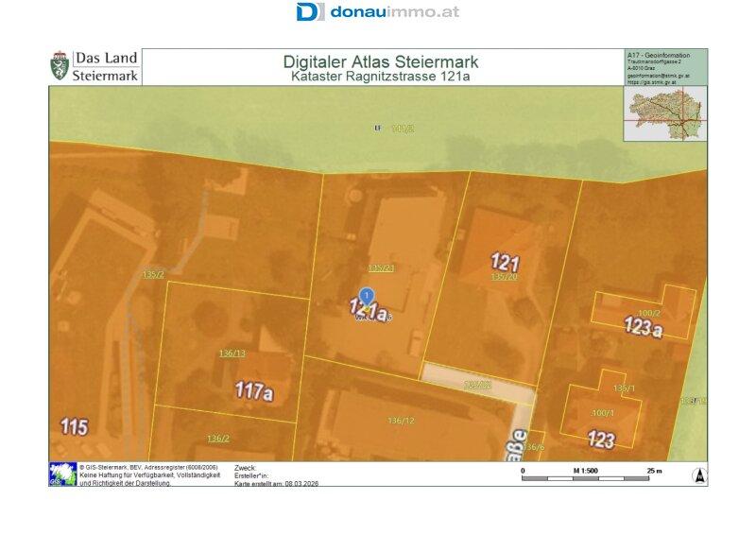Click house number 115 label
The width and height of the screenshot is (756, 535).
click(74, 426)
